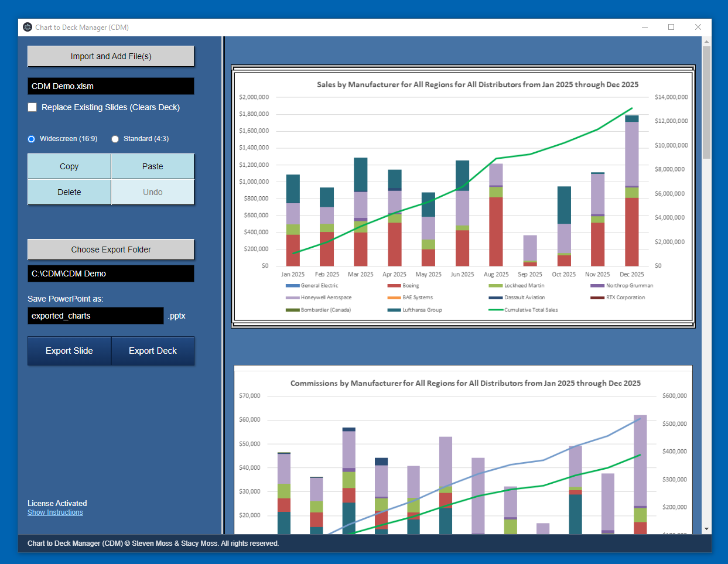Click the Copy button
The width and height of the screenshot is (728, 564).
69,166
